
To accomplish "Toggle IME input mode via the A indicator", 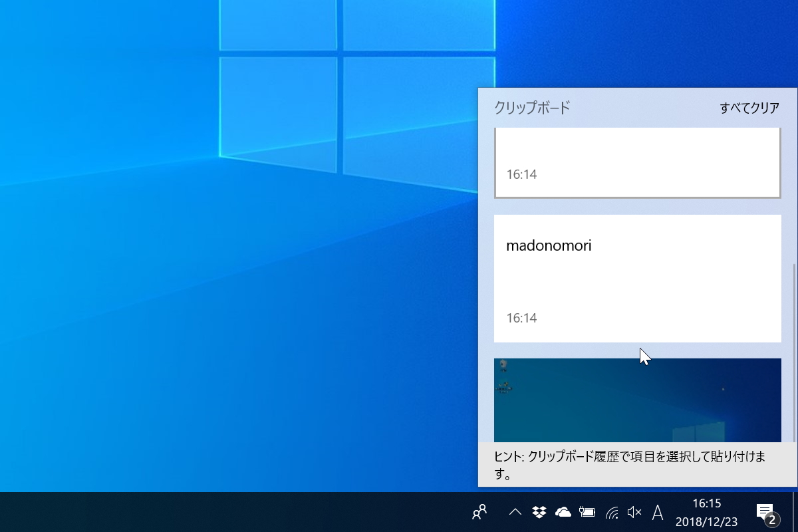I will (x=657, y=512).
